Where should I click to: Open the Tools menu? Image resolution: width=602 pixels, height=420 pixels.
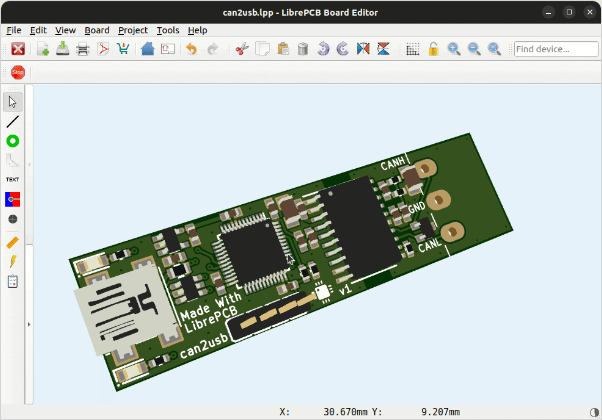167,30
